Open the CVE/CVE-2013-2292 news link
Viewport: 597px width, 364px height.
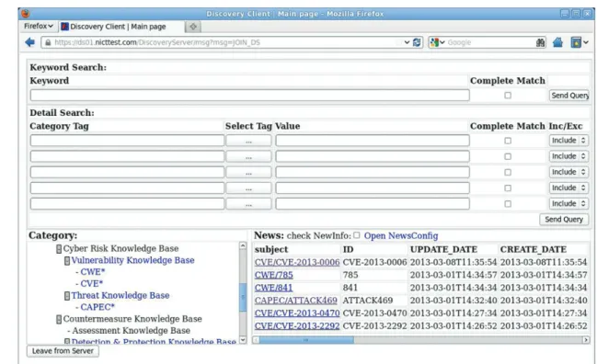coord(297,326)
